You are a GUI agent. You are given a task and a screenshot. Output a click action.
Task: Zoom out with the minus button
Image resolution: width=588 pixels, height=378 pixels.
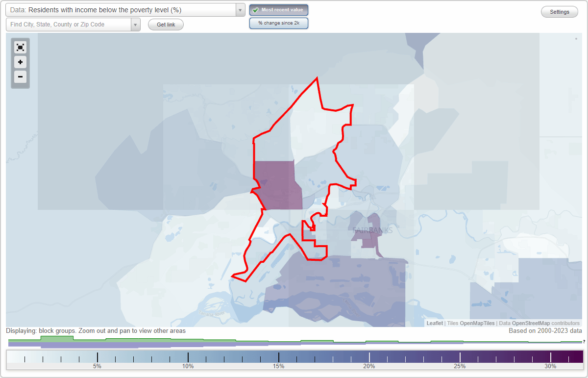(x=20, y=77)
